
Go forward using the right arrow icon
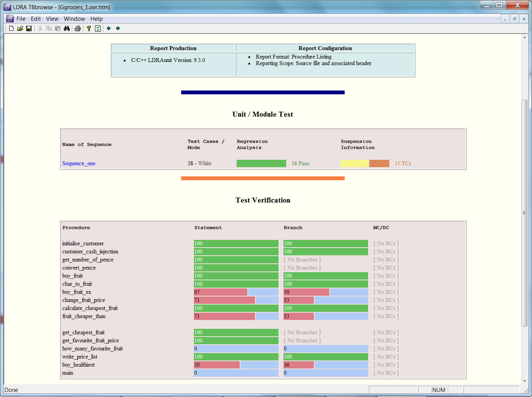coord(118,28)
